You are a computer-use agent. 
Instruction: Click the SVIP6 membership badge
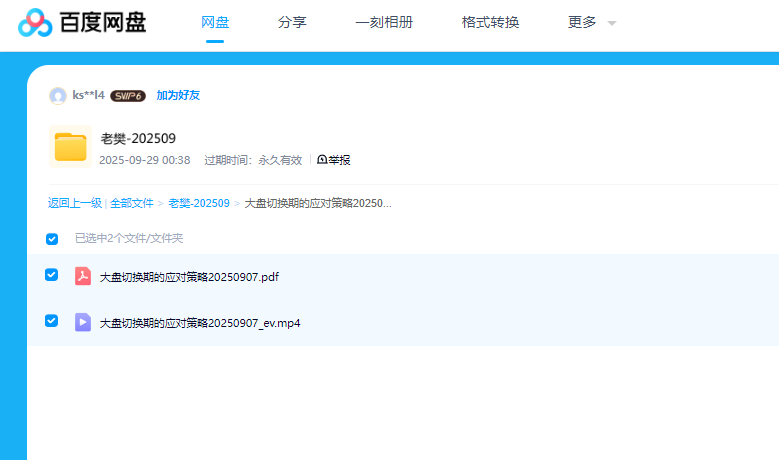click(128, 96)
